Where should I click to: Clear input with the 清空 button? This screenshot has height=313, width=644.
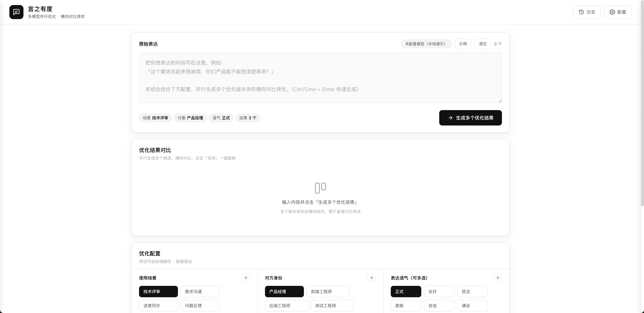482,44
